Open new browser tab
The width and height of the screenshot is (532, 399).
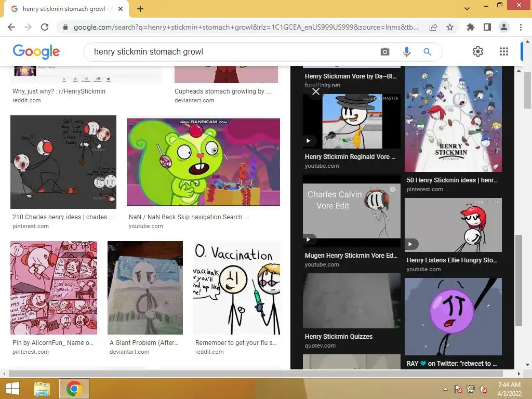140,9
